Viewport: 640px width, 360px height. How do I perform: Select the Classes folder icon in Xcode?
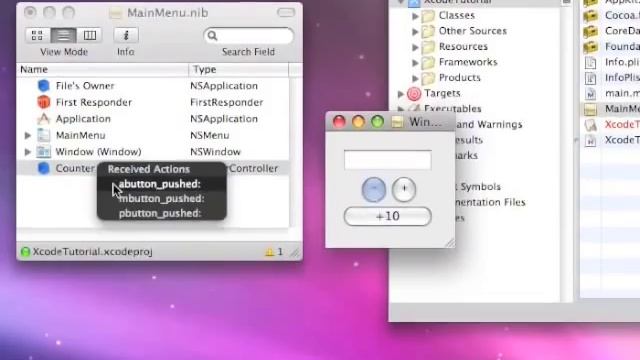tap(428, 16)
